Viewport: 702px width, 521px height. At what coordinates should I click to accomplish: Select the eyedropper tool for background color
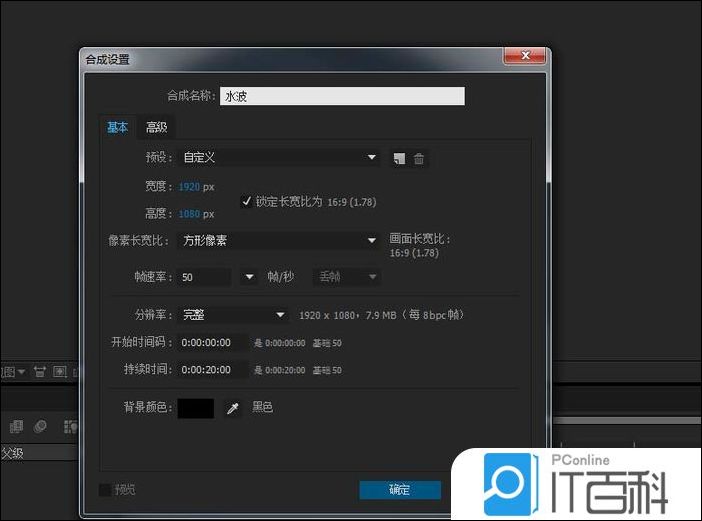pyautogui.click(x=233, y=408)
